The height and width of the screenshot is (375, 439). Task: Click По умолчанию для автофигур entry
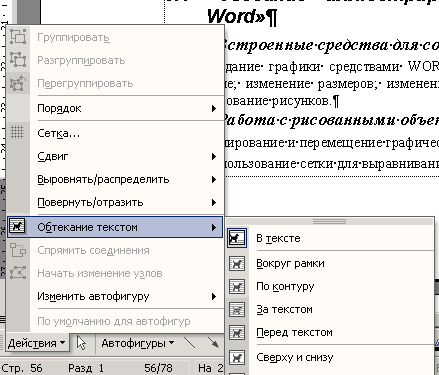coord(115,321)
